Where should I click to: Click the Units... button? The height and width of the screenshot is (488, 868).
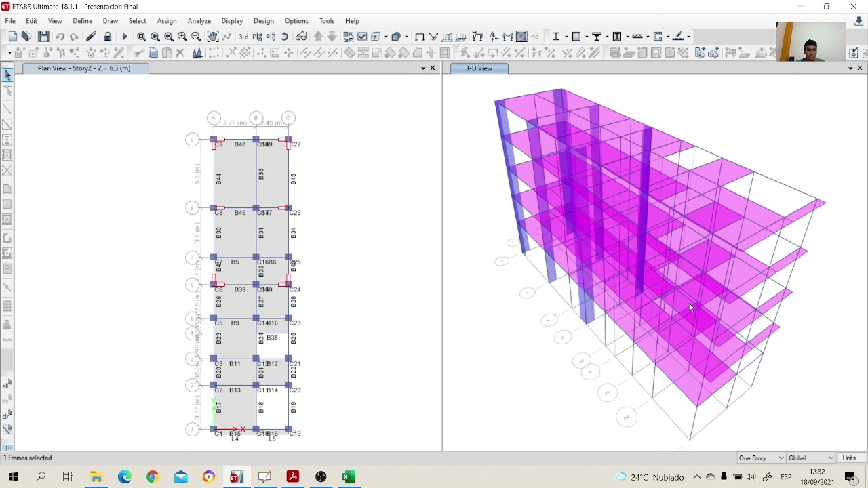click(852, 458)
